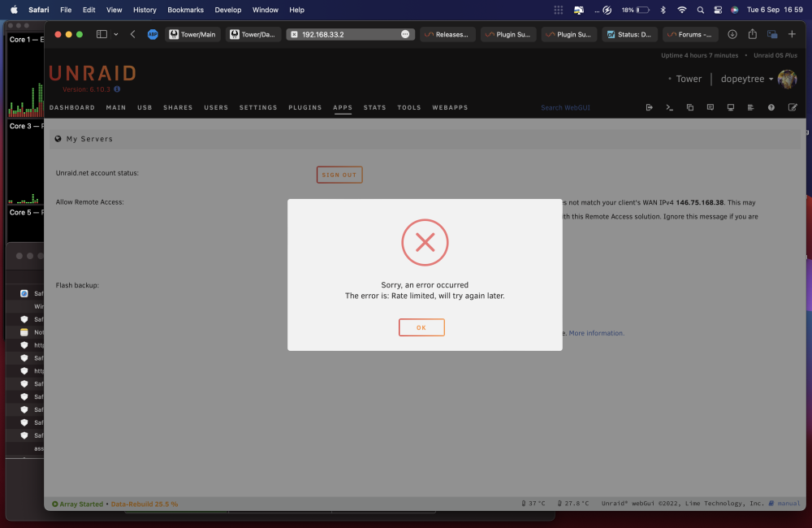Open the More information link
Viewport: 812px width, 528px height.
tap(597, 333)
